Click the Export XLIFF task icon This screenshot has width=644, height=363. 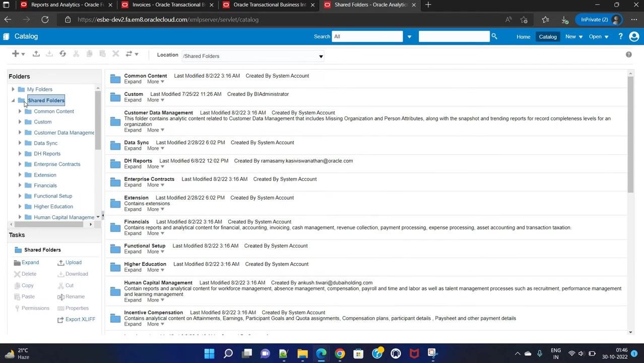tap(60, 320)
